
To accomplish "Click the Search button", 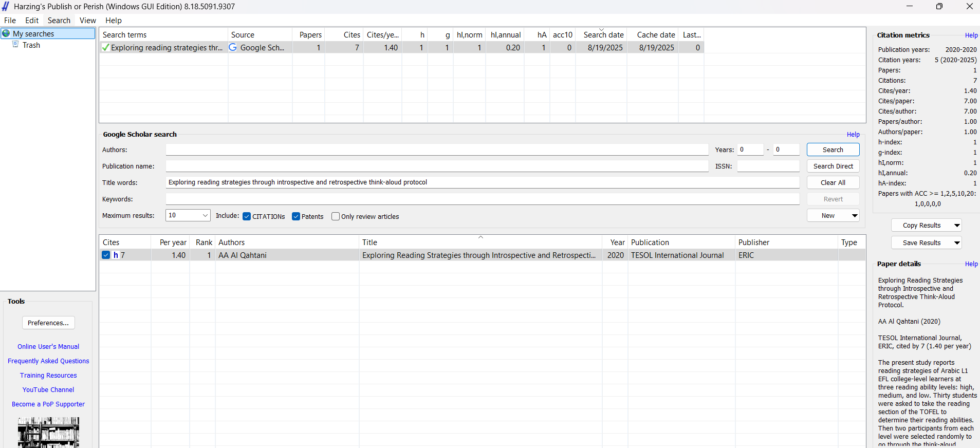I will click(833, 150).
